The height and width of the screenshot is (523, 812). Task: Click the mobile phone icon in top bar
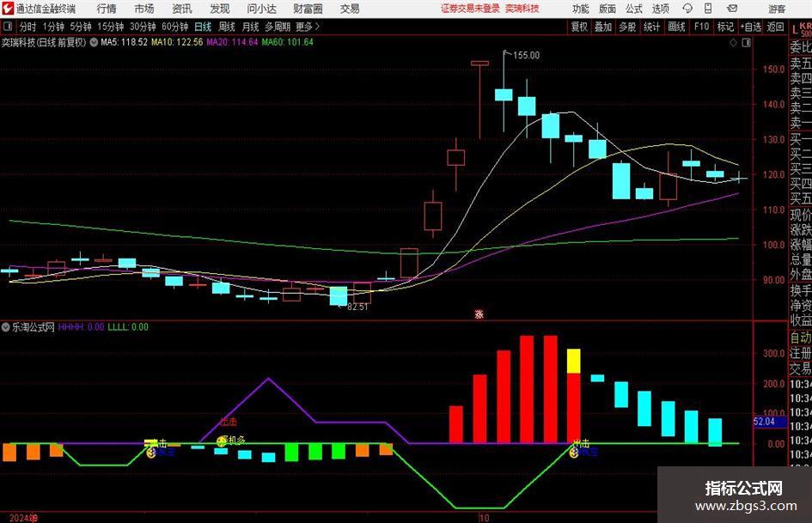pos(708,9)
